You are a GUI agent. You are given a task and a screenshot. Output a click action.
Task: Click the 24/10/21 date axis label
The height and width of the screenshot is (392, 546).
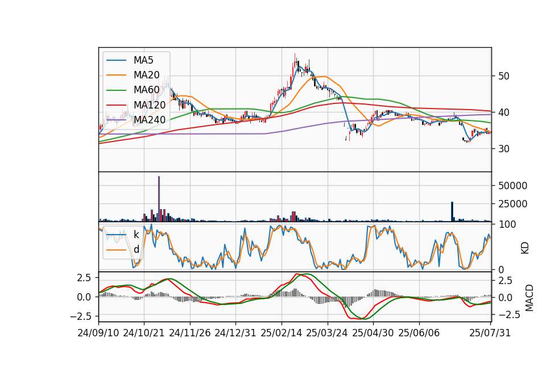(x=144, y=333)
